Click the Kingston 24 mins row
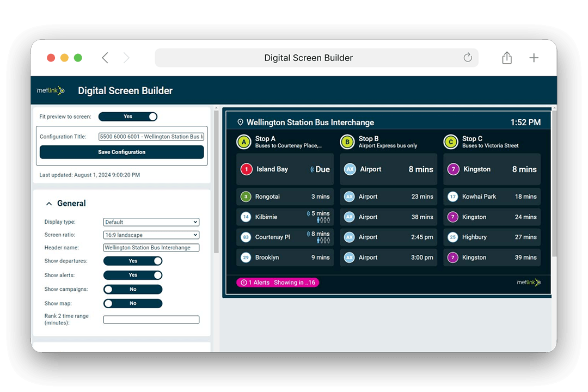 point(492,217)
